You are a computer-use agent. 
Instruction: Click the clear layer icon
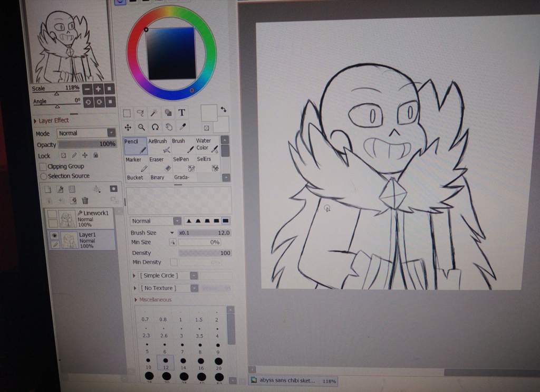click(x=73, y=200)
